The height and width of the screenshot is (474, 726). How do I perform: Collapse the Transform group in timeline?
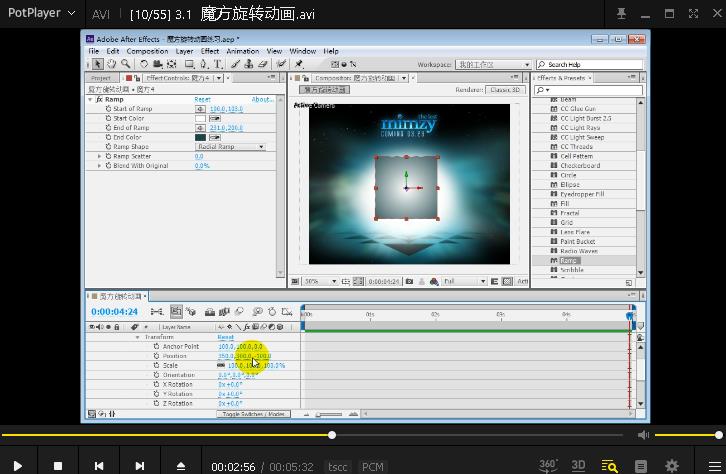click(137, 337)
